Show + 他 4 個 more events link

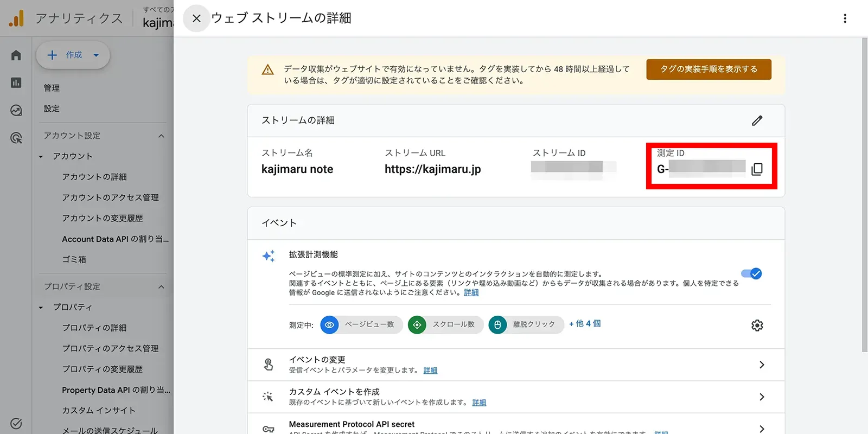tap(585, 323)
